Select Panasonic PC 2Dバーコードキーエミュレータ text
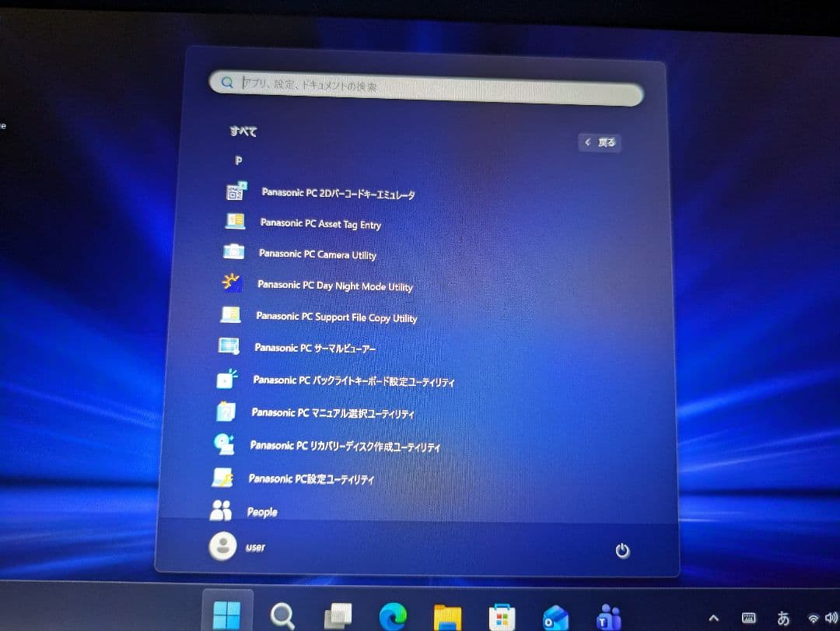Viewport: 840px width, 631px height. tap(338, 194)
